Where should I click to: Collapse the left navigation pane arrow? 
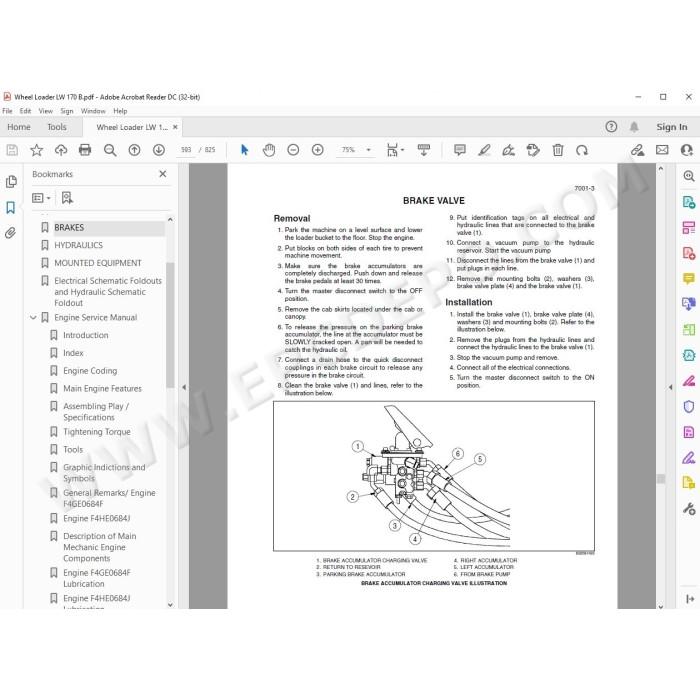184,387
